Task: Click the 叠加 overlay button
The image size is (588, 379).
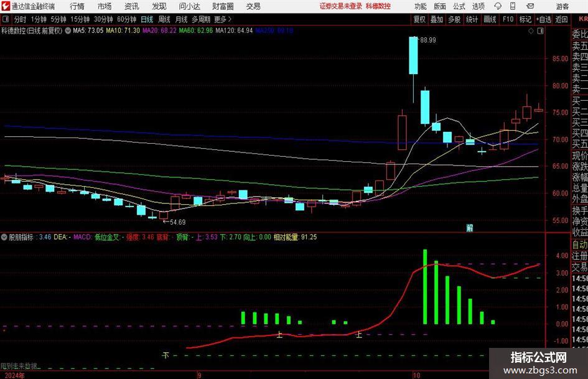Action: click(x=437, y=19)
